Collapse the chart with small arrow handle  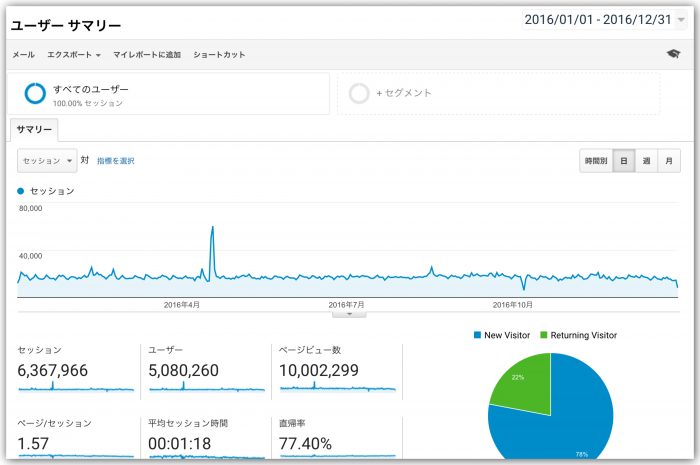pos(349,314)
